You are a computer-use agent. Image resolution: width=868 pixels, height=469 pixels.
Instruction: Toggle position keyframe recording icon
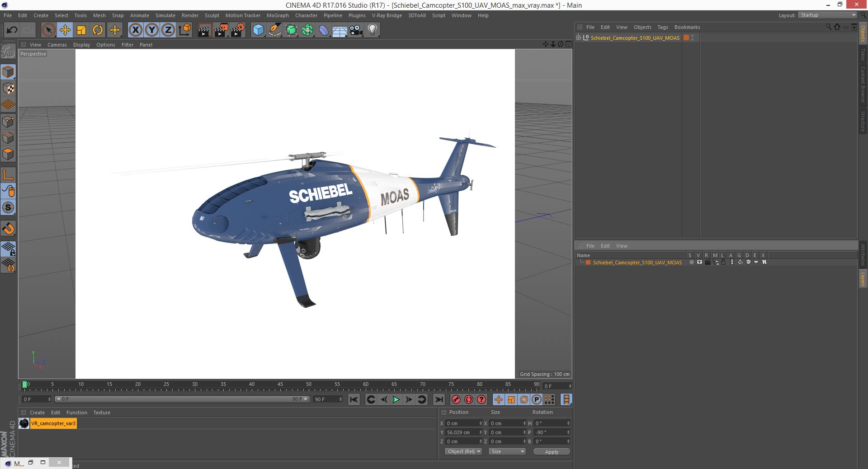(499, 399)
